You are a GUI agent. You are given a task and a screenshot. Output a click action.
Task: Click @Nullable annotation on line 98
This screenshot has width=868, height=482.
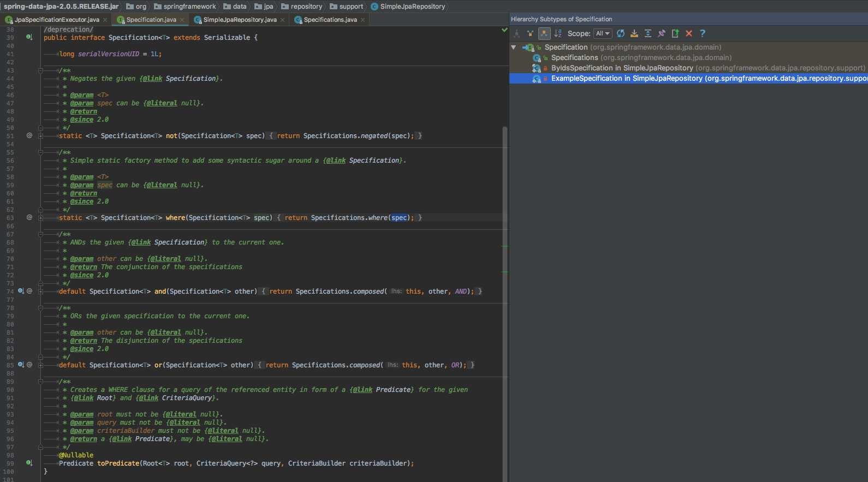tap(76, 455)
